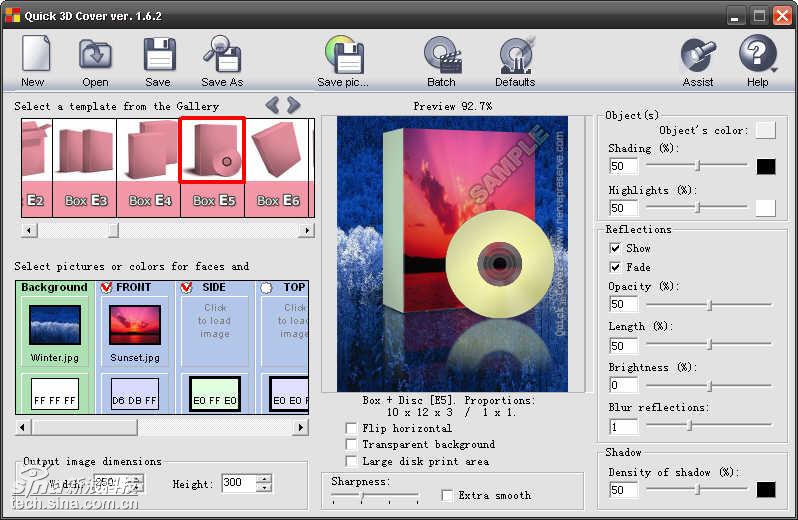Click the Save As icon
The height and width of the screenshot is (520, 798).
221,56
